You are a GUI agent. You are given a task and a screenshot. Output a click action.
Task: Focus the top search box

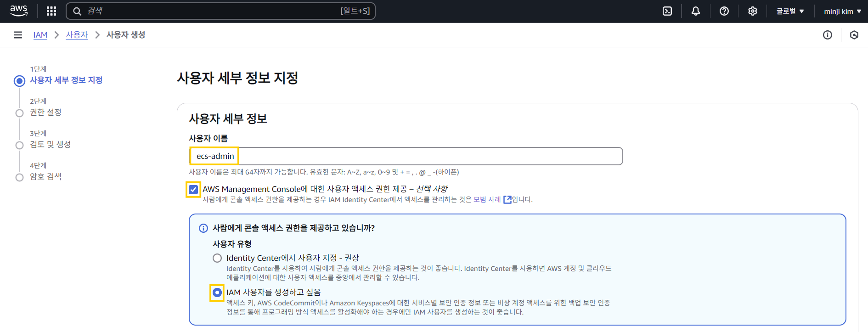[220, 11]
